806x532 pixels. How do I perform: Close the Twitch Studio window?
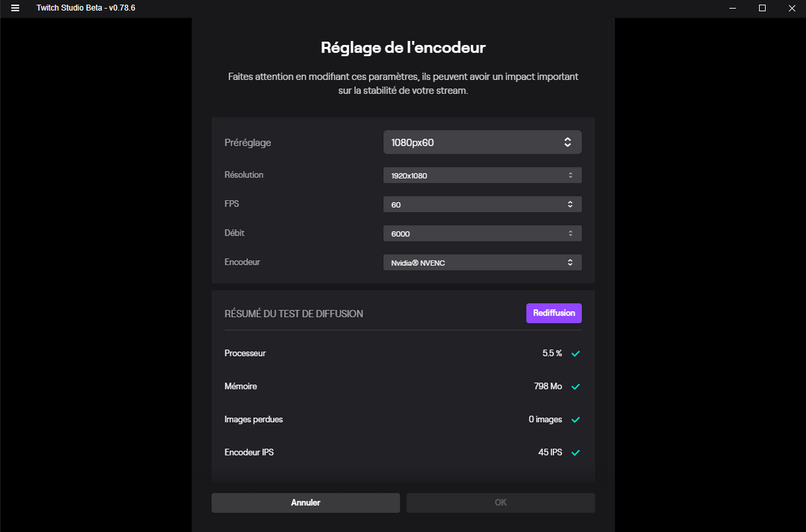[791, 8]
